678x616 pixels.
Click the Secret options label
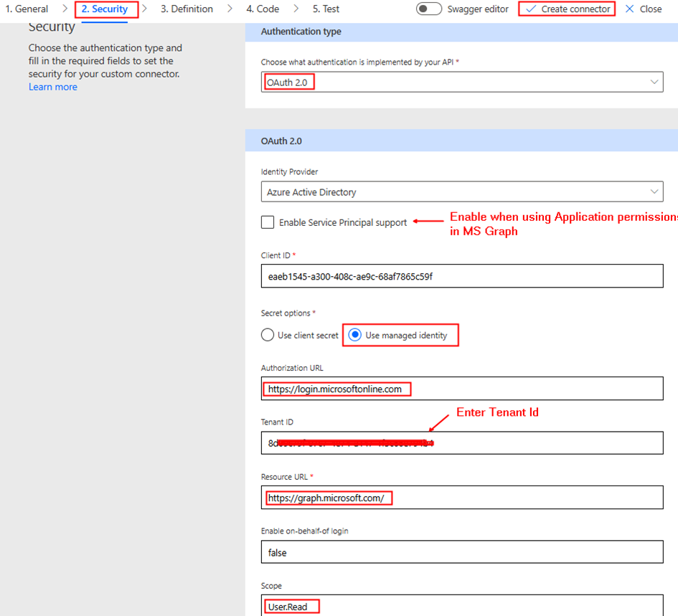[286, 313]
